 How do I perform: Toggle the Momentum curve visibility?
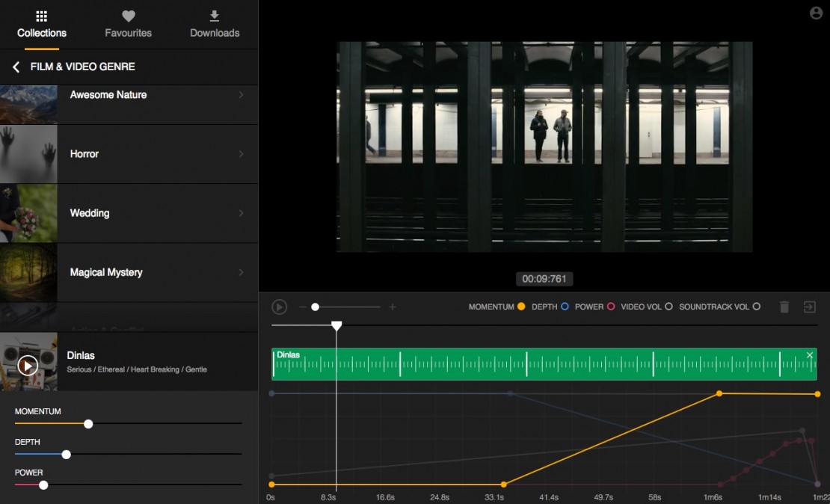[521, 307]
